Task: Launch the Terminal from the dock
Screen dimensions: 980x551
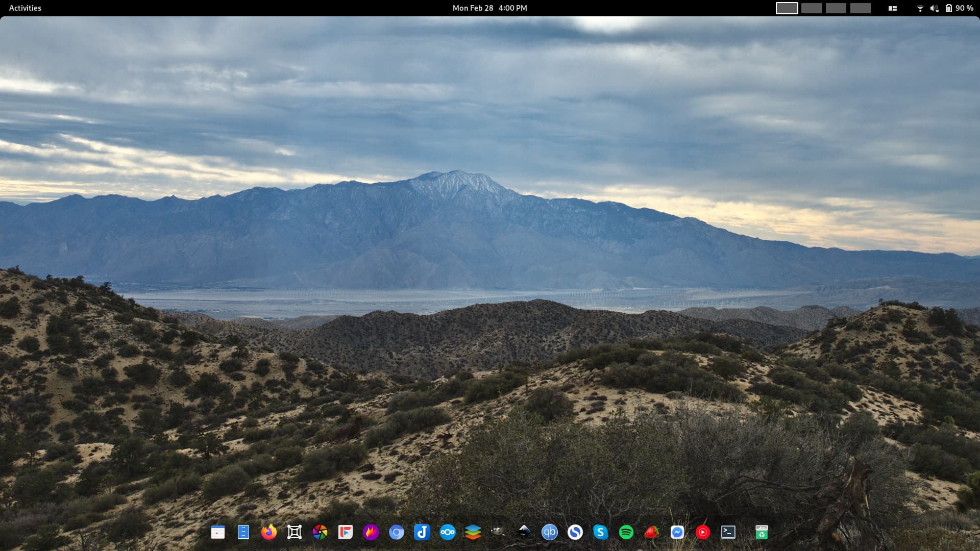Action: coord(728,532)
